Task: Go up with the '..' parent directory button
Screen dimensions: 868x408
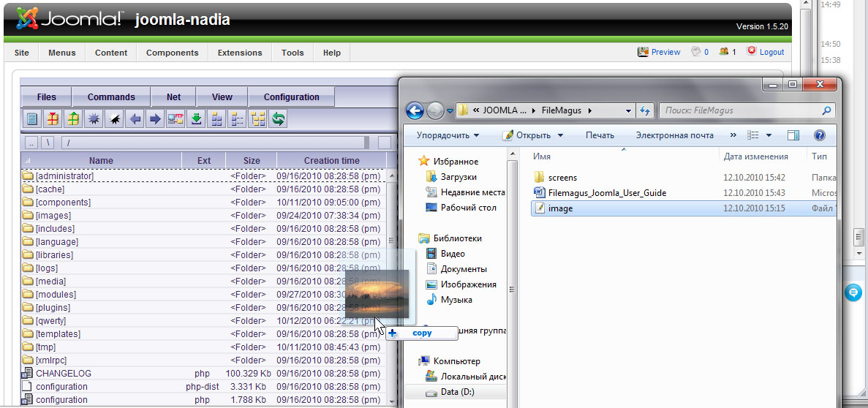Action: click(31, 143)
